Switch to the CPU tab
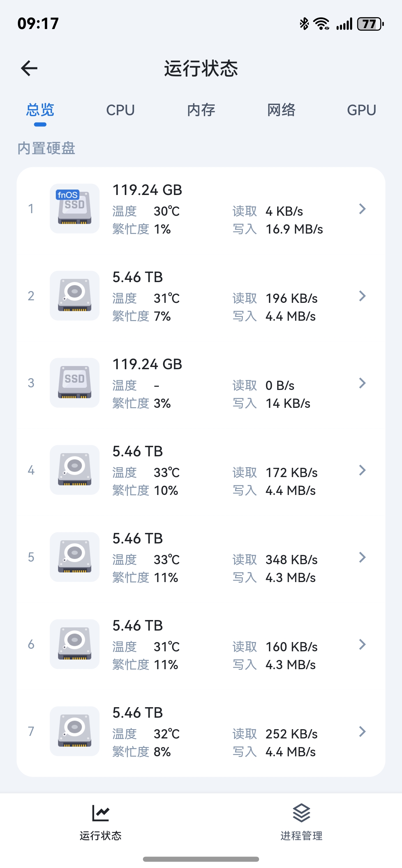The height and width of the screenshot is (868, 402). 120,110
